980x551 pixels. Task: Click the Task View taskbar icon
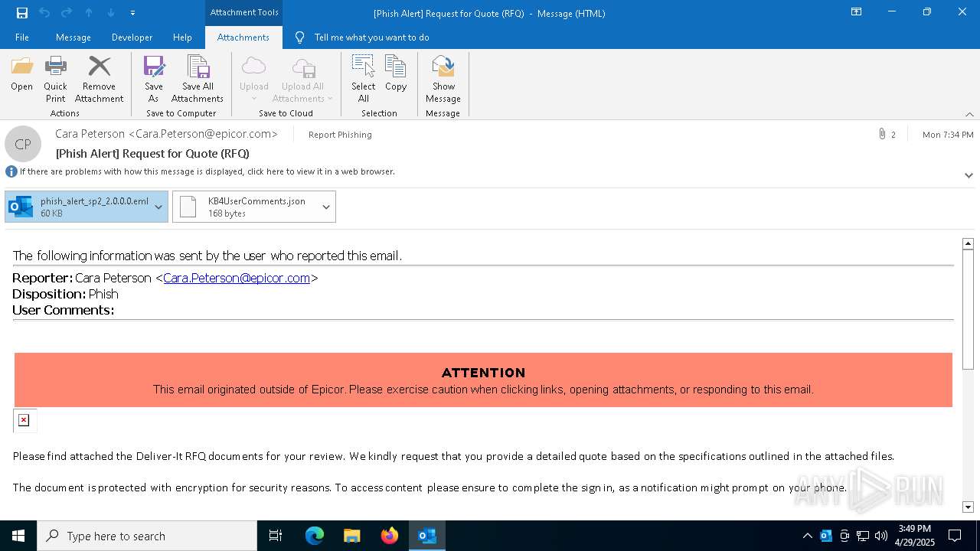[x=276, y=536]
